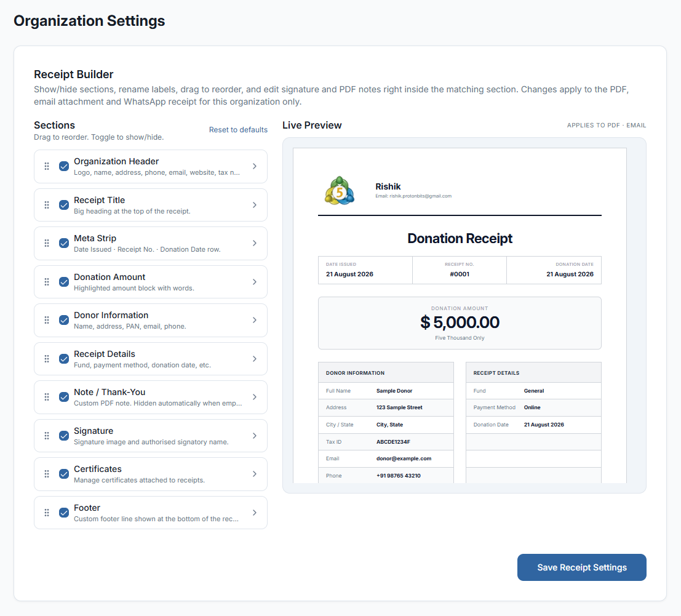Uncheck the Receipt Title section

coord(64,205)
